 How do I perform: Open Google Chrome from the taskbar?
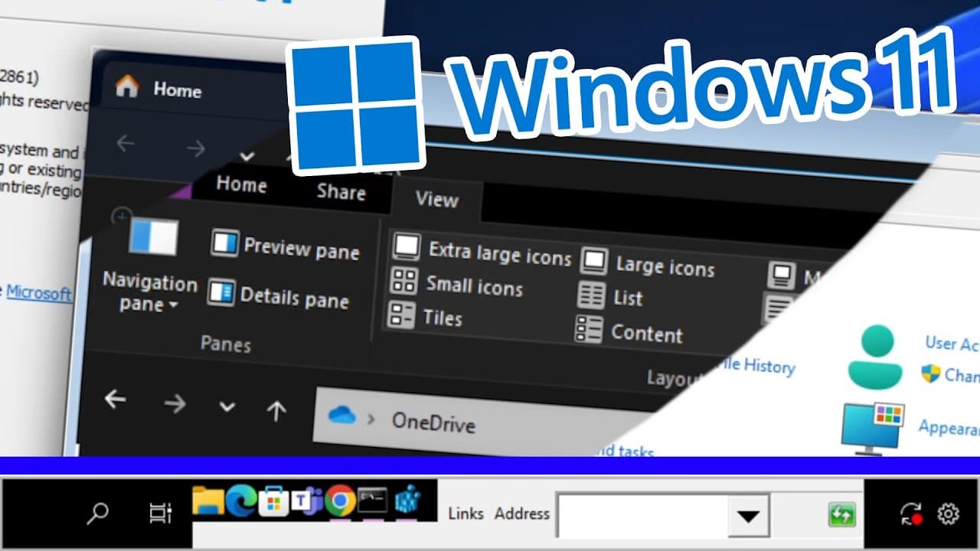click(339, 501)
